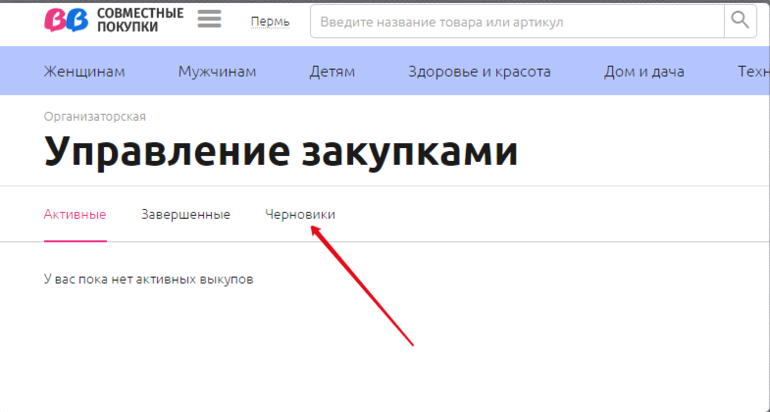Follow the Организаторская breadcrumb link
This screenshot has width=770, height=412.
(x=95, y=116)
